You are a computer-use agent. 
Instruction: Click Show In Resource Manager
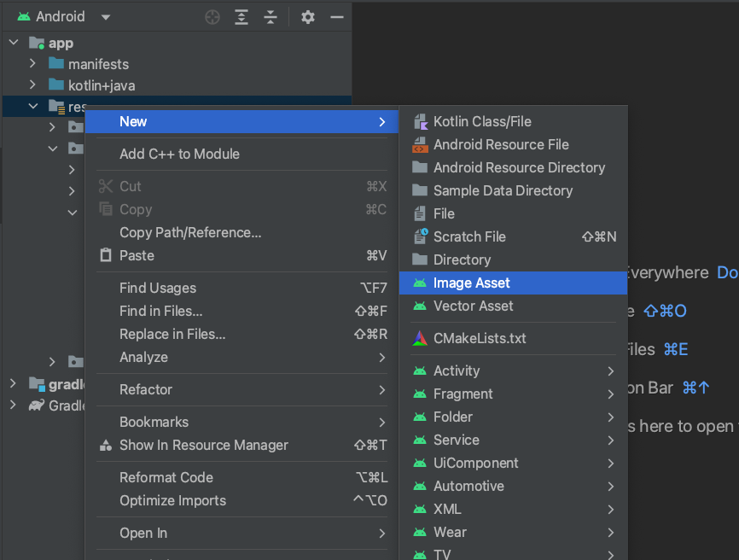tap(204, 446)
